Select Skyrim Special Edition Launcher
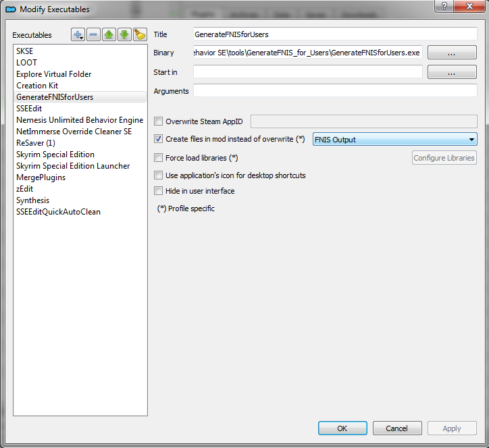 tap(80, 166)
